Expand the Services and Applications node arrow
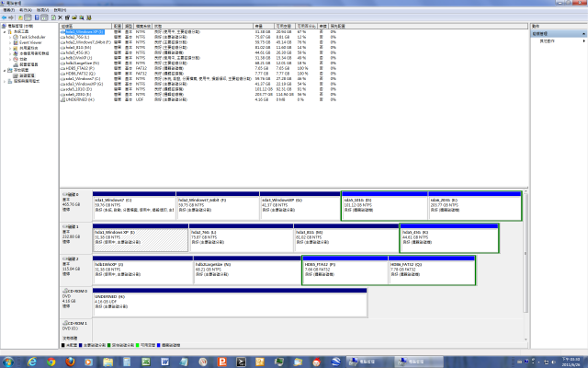 pyautogui.click(x=5, y=81)
